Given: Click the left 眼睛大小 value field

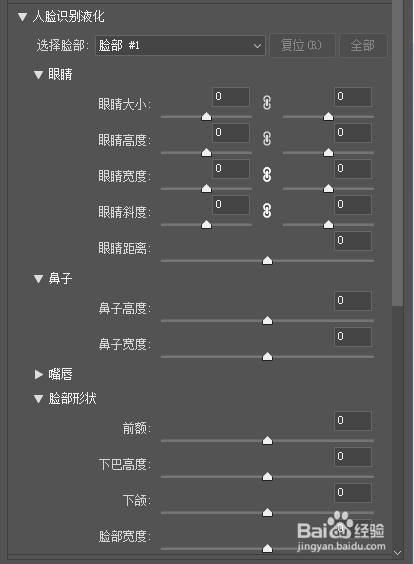Looking at the screenshot, I should [231, 97].
